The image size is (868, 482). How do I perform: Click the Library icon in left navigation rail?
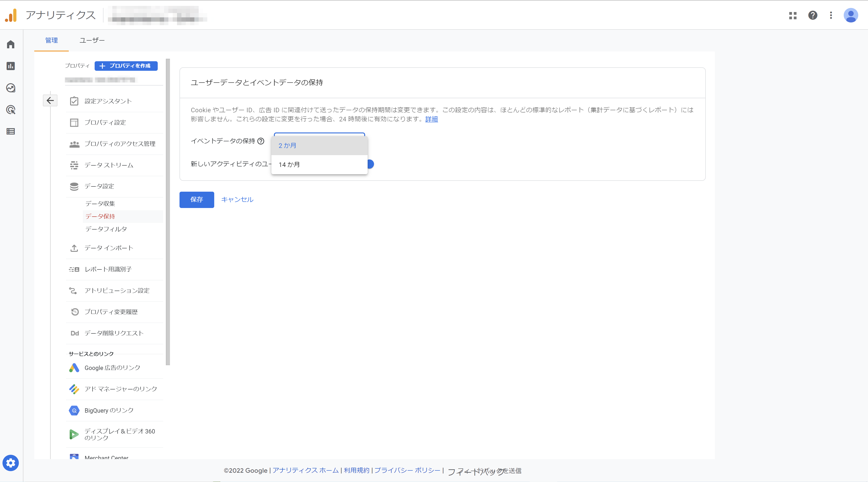click(10, 131)
